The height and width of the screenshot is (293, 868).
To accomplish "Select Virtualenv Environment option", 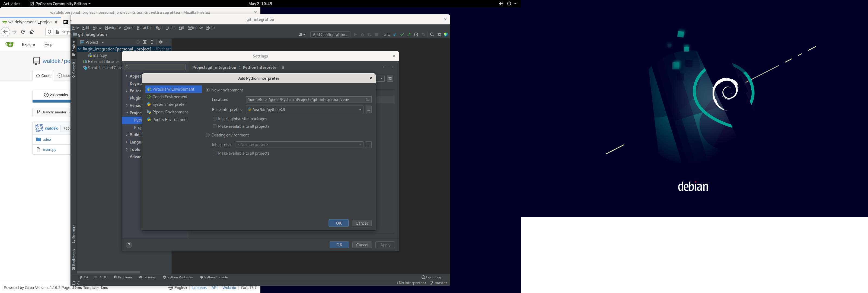I will 173,89.
